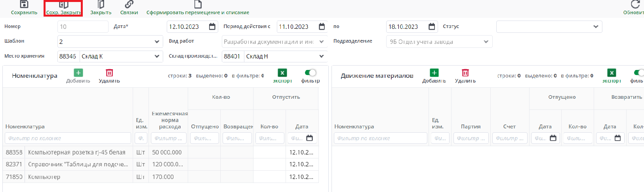Toggle filter switch in Движение материалов
644x192 pixels.
pos(638,73)
